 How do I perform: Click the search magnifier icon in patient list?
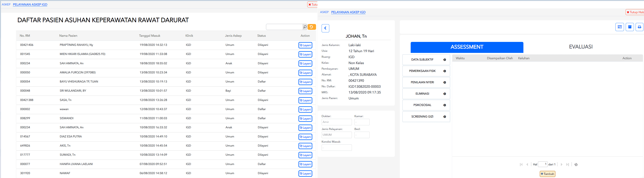(x=305, y=27)
